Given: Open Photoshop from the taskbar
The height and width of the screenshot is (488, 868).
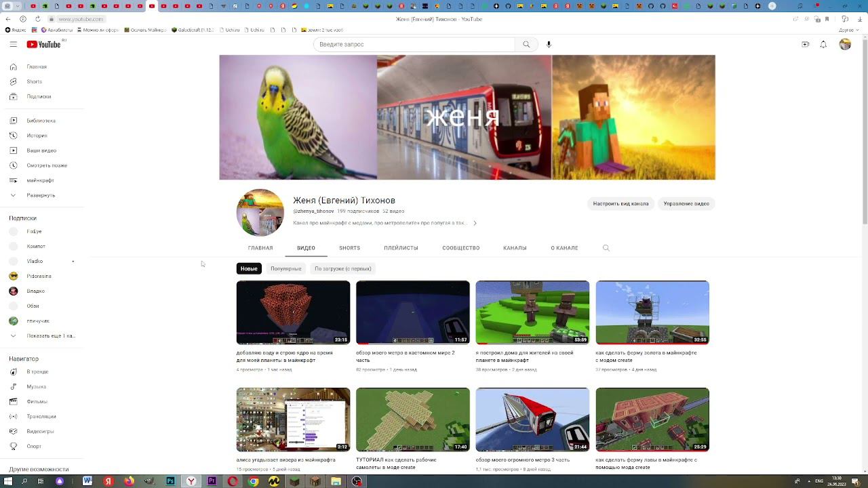Looking at the screenshot, I should click(x=170, y=481).
